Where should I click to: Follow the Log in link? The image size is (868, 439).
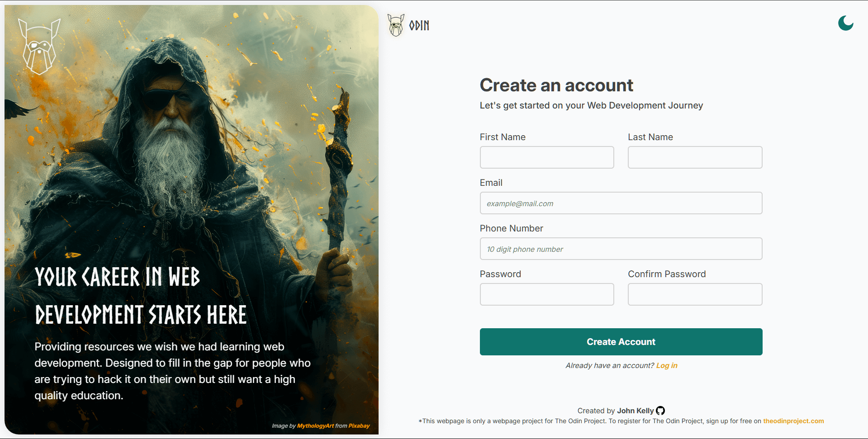coord(667,365)
